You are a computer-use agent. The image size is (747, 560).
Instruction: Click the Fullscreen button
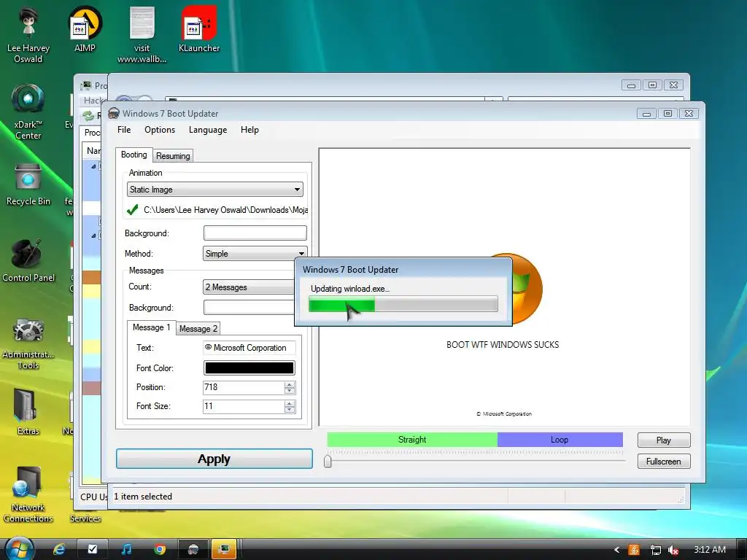pyautogui.click(x=664, y=461)
